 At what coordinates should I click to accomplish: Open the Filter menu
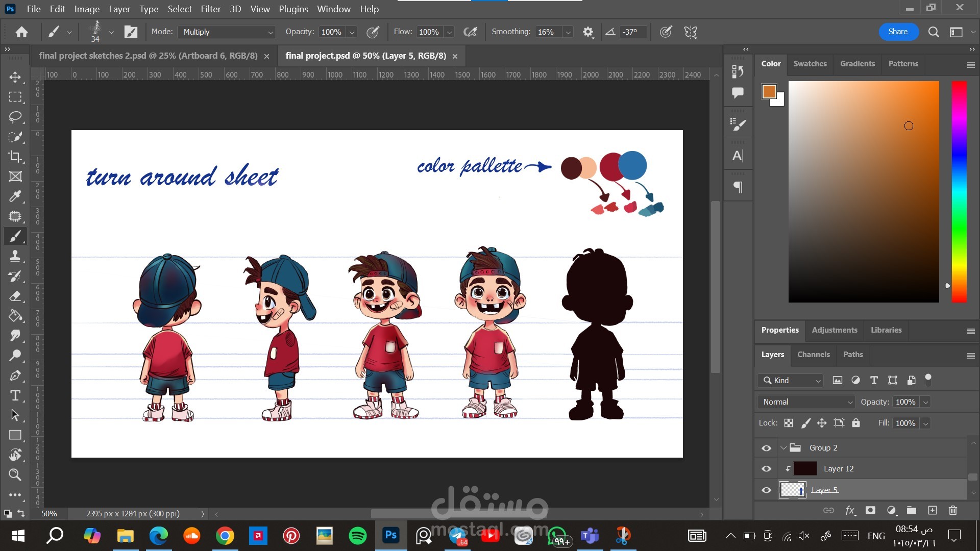[x=210, y=9]
